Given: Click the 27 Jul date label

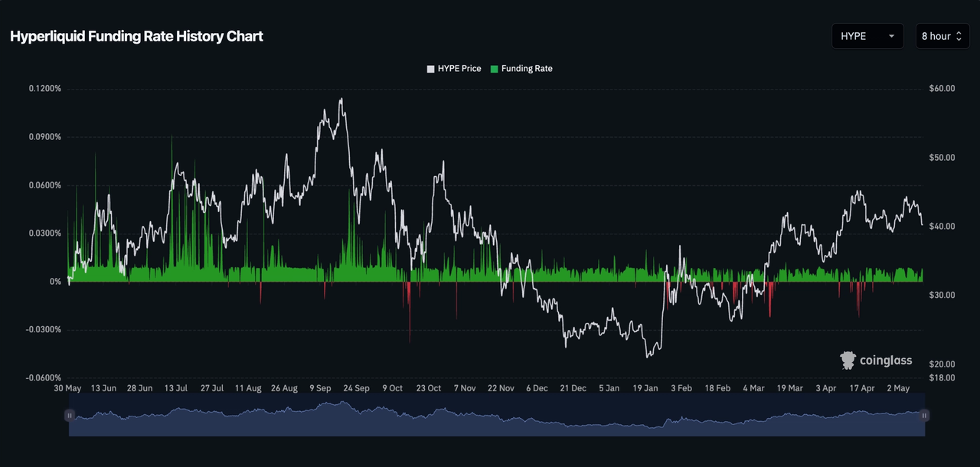Looking at the screenshot, I should 211,389.
